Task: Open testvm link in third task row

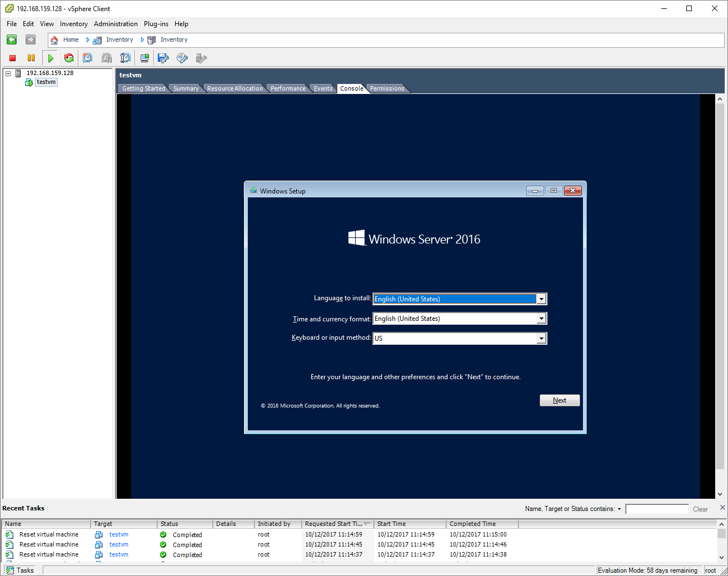Action: (119, 554)
